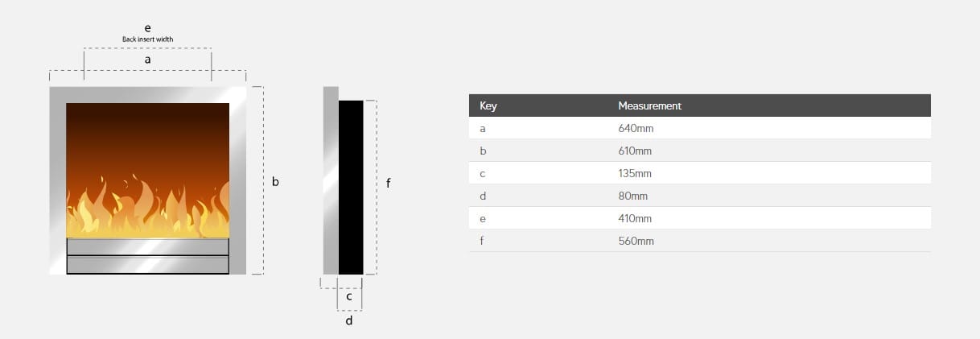Click the silver fret bars below flames

[x=147, y=255]
